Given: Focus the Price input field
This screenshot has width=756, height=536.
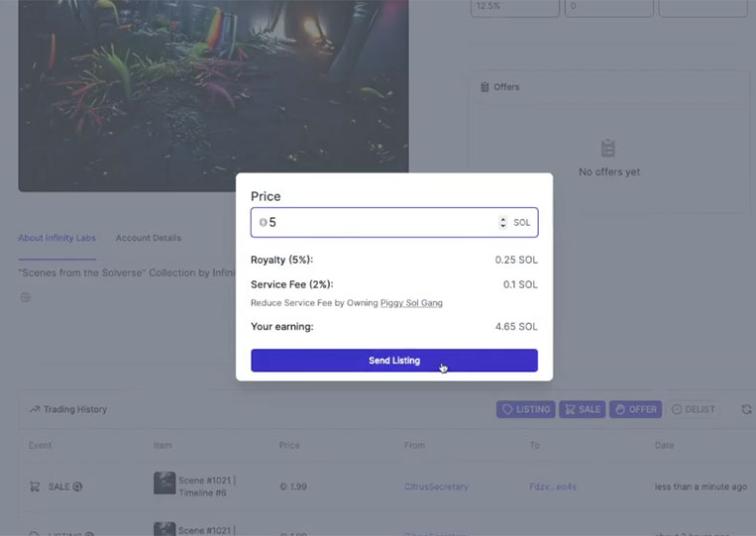Looking at the screenshot, I should pyautogui.click(x=394, y=222).
